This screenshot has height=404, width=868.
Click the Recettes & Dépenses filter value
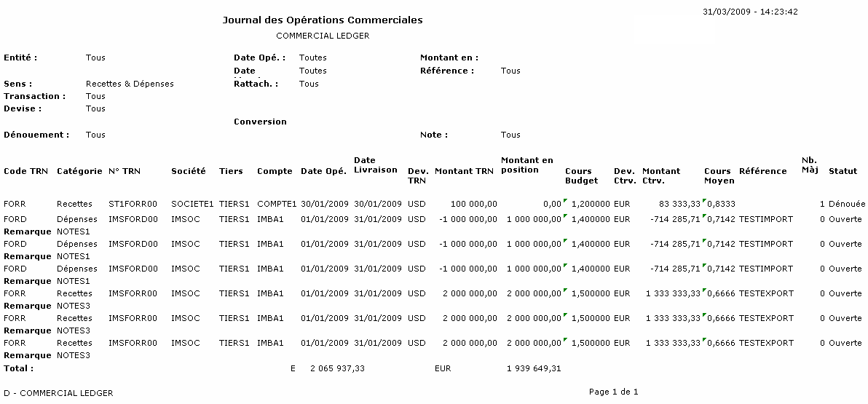click(130, 84)
